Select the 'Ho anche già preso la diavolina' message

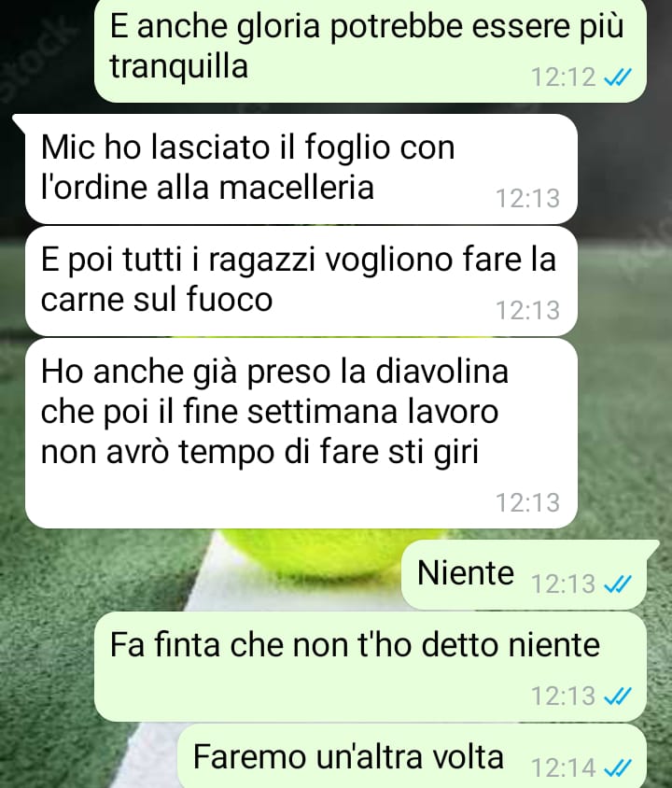[301, 433]
